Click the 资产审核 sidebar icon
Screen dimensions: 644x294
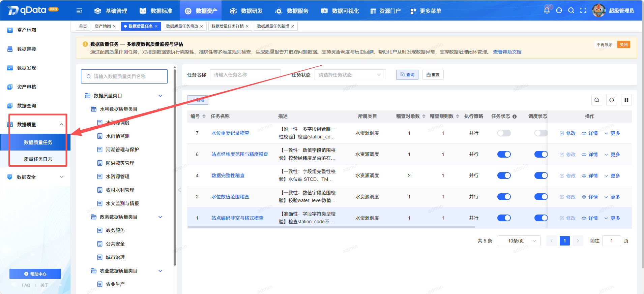coord(10,87)
